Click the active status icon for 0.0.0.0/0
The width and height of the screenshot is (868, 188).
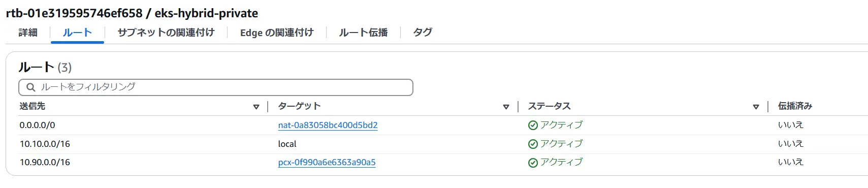click(x=533, y=126)
